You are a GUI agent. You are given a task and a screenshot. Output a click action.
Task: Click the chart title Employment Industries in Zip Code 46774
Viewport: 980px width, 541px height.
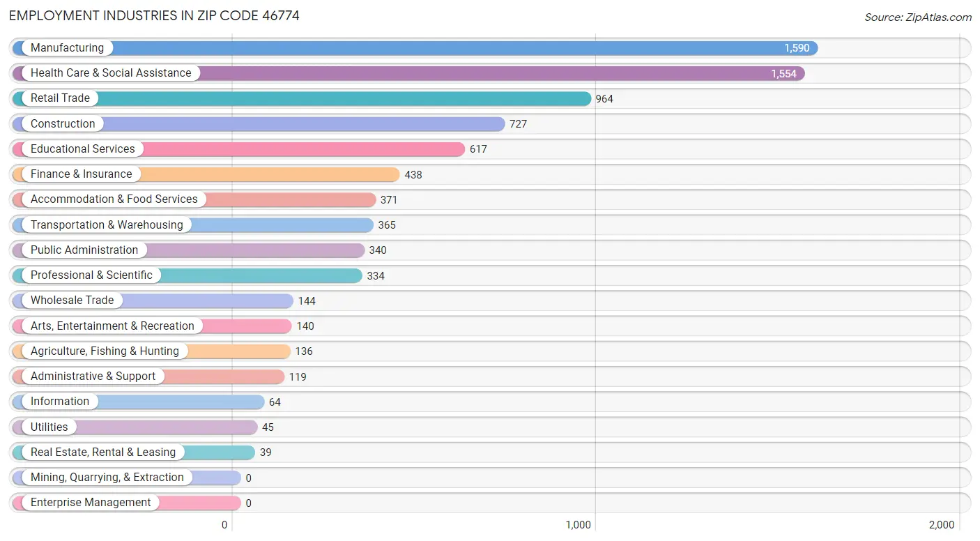[x=154, y=15]
